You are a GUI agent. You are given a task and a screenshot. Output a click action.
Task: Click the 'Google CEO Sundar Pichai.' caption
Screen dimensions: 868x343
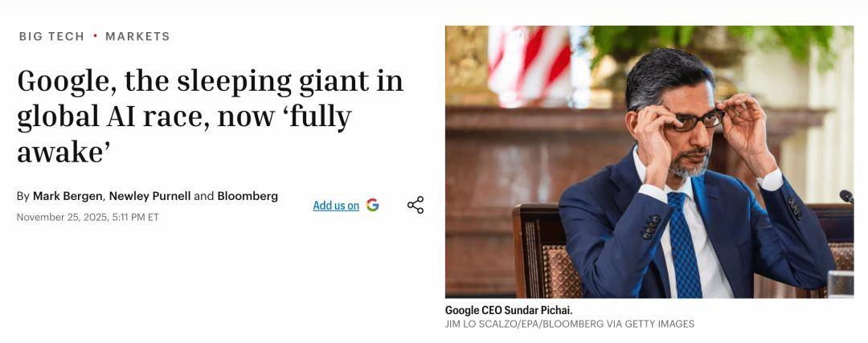click(x=509, y=310)
